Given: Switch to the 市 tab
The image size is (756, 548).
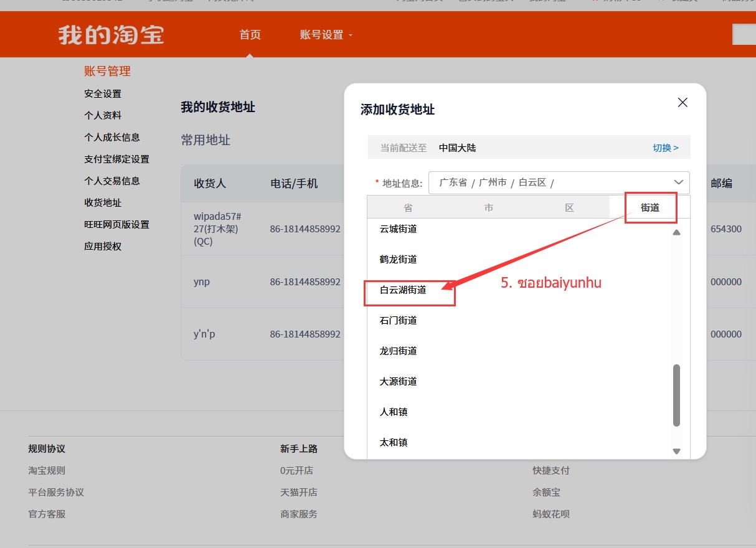Looking at the screenshot, I should (489, 207).
